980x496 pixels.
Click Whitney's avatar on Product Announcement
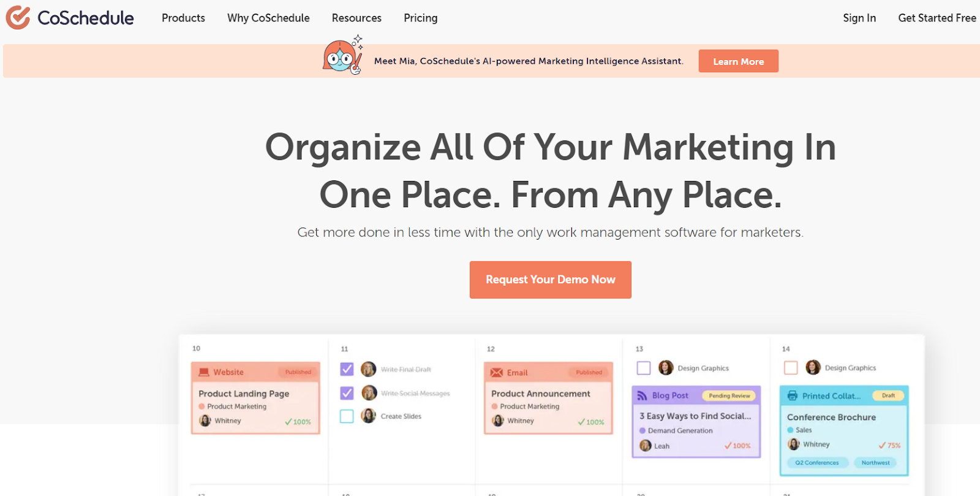click(498, 421)
